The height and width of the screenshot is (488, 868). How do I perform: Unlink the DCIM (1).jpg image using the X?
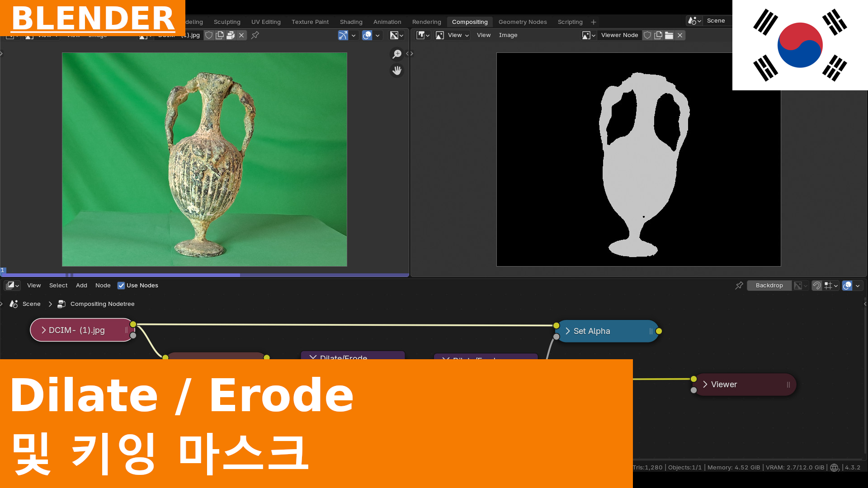point(241,35)
